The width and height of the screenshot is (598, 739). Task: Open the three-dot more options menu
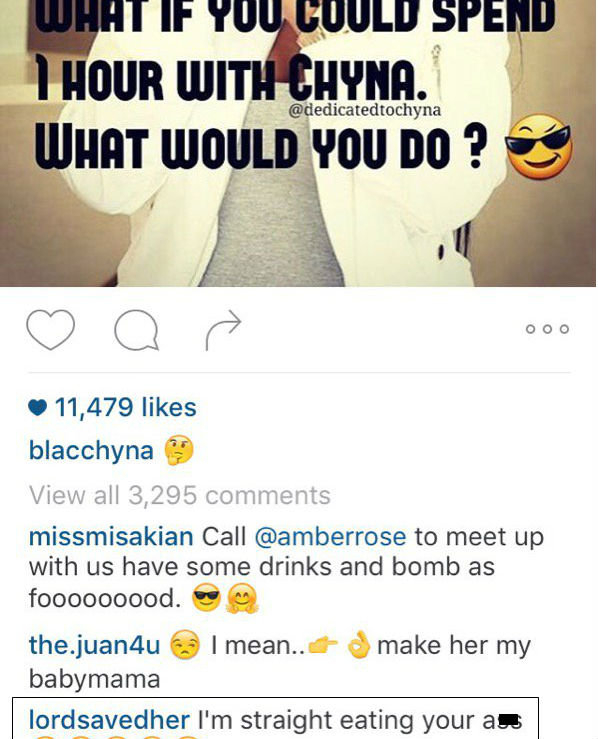547,329
